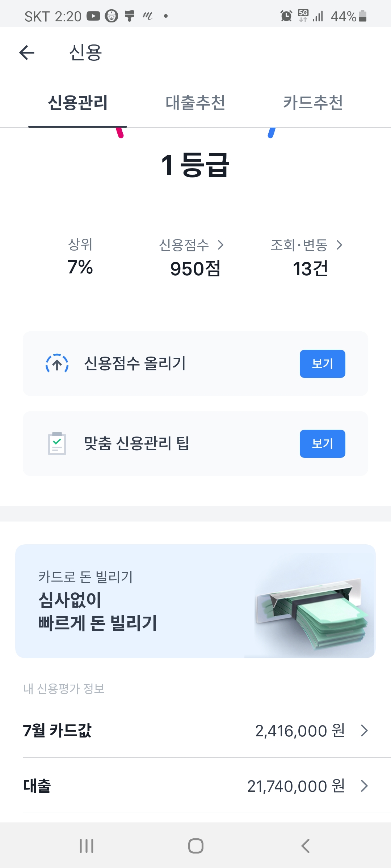Expand 신용점수 details chevron

(x=220, y=245)
